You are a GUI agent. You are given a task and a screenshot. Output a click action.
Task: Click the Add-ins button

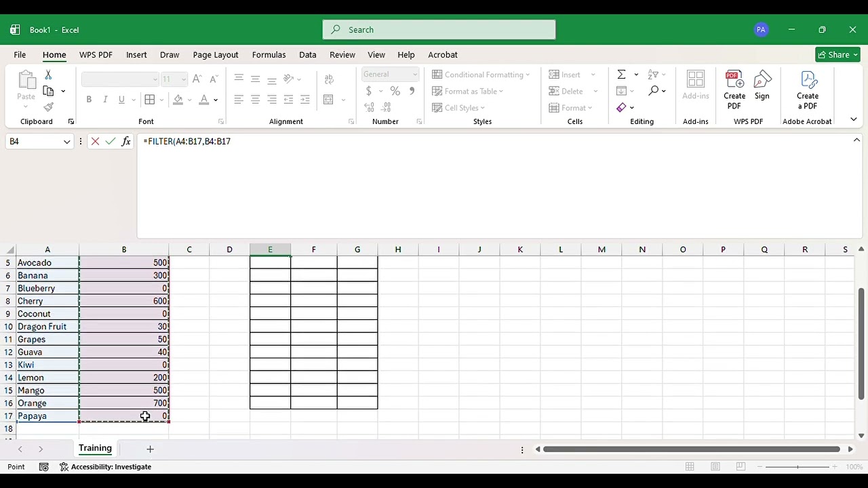(x=696, y=85)
